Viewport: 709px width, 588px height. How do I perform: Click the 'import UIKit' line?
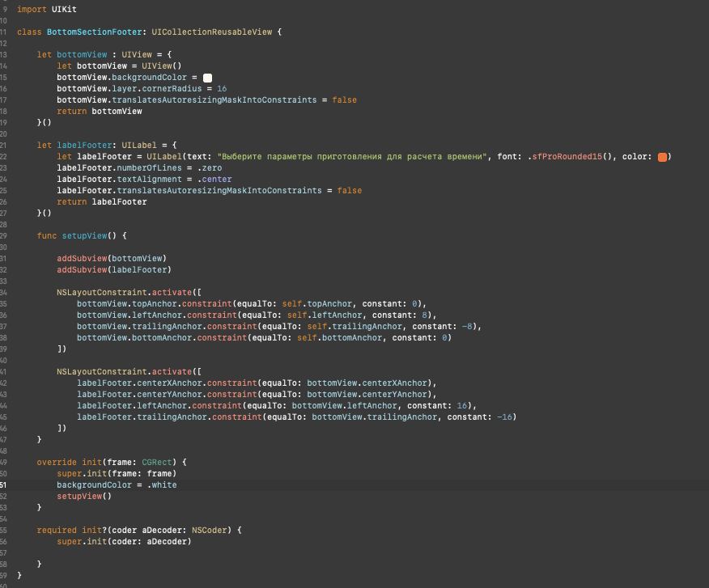[47, 9]
